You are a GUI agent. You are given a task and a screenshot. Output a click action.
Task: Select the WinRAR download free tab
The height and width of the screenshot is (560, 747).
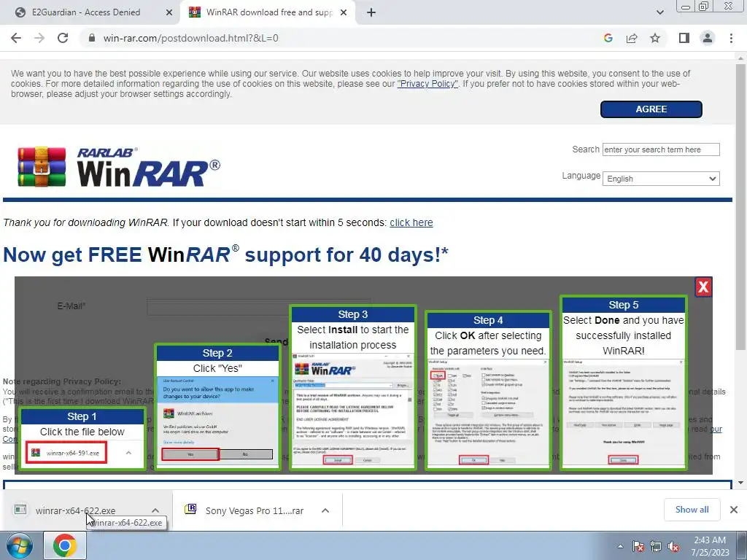point(269,12)
